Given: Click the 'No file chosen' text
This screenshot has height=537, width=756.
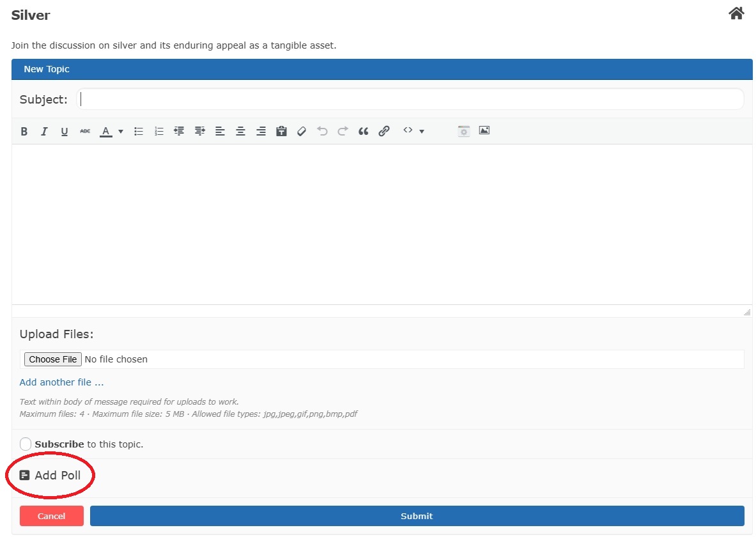Looking at the screenshot, I should pos(116,359).
